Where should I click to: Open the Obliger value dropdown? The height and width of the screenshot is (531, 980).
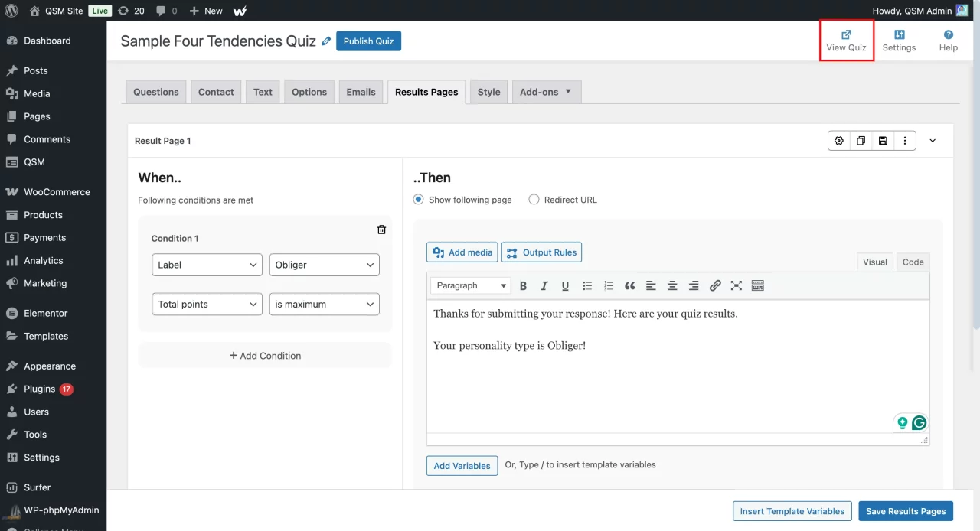pos(324,265)
